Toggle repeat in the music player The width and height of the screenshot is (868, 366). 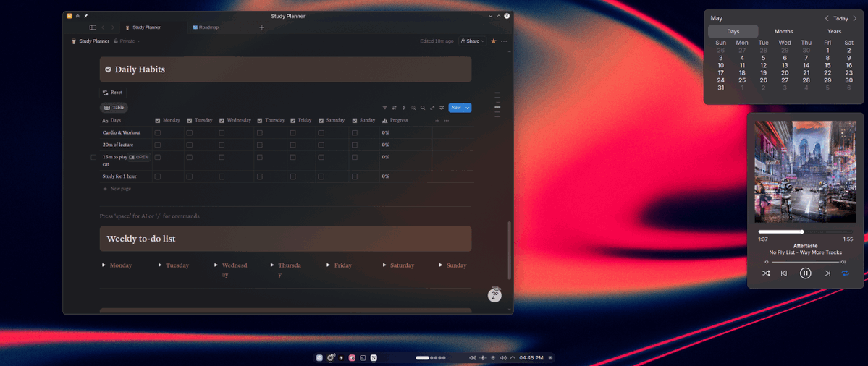[846, 273]
